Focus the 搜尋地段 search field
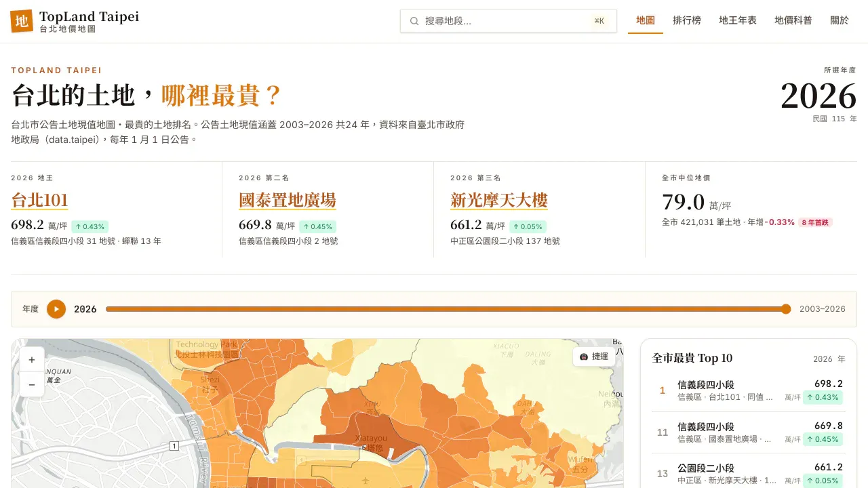 point(509,21)
